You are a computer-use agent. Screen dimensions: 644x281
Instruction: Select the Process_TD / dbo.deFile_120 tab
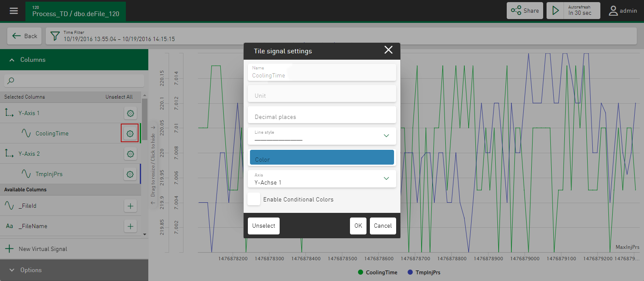point(75,11)
